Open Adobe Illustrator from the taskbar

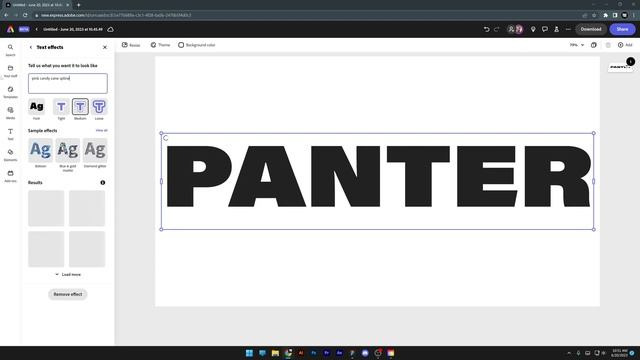coord(301,353)
